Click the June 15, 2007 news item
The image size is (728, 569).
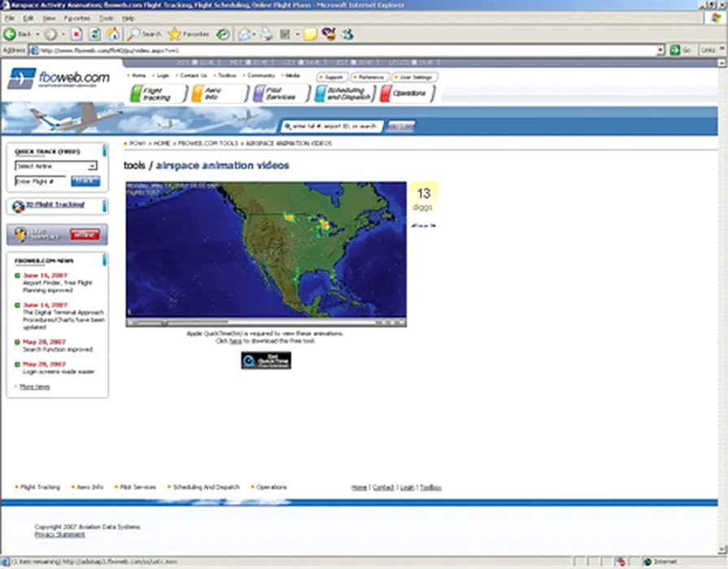point(58,283)
